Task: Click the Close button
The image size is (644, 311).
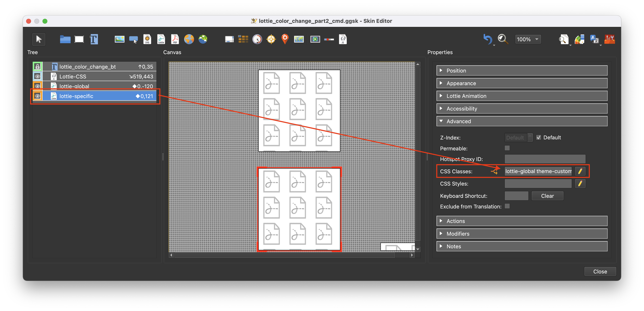Action: (600, 272)
